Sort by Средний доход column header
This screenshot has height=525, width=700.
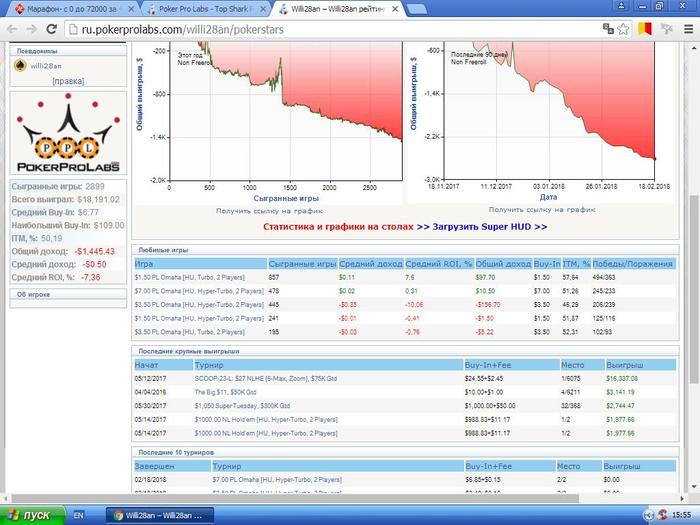coord(371,264)
